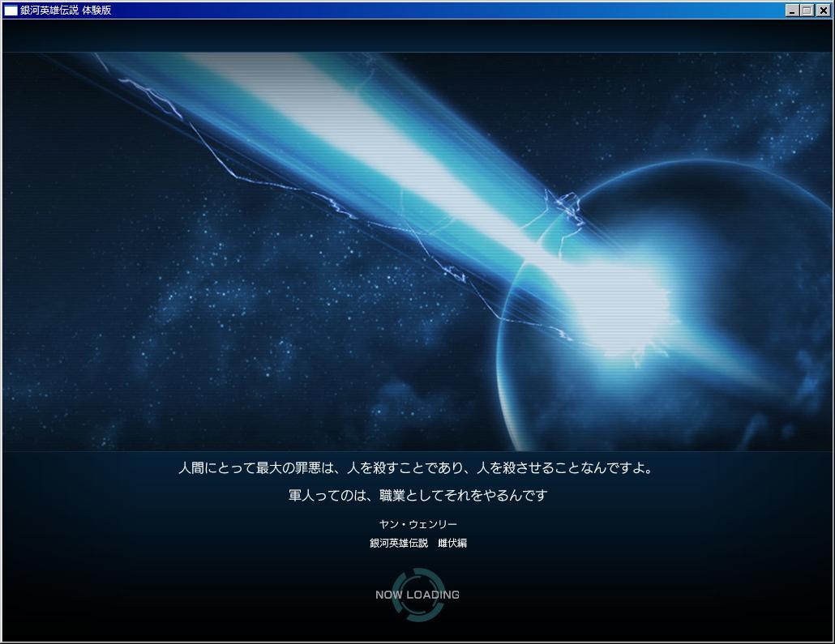
Task: Click the speaker name ヤン・ウェンリー
Action: tap(417, 524)
